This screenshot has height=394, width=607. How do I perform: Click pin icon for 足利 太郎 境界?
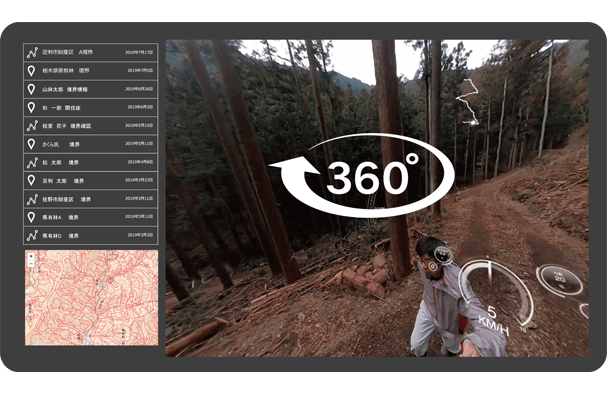pyautogui.click(x=31, y=181)
